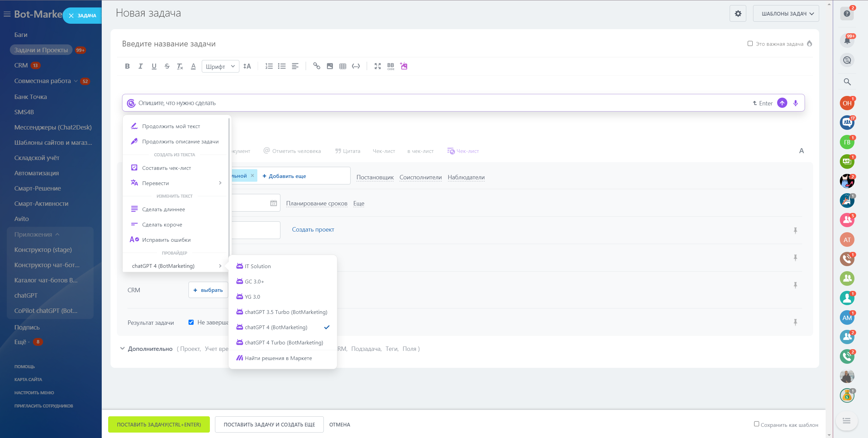The width and height of the screenshot is (868, 438).
Task: Mark as important task checkbox
Action: coord(750,44)
